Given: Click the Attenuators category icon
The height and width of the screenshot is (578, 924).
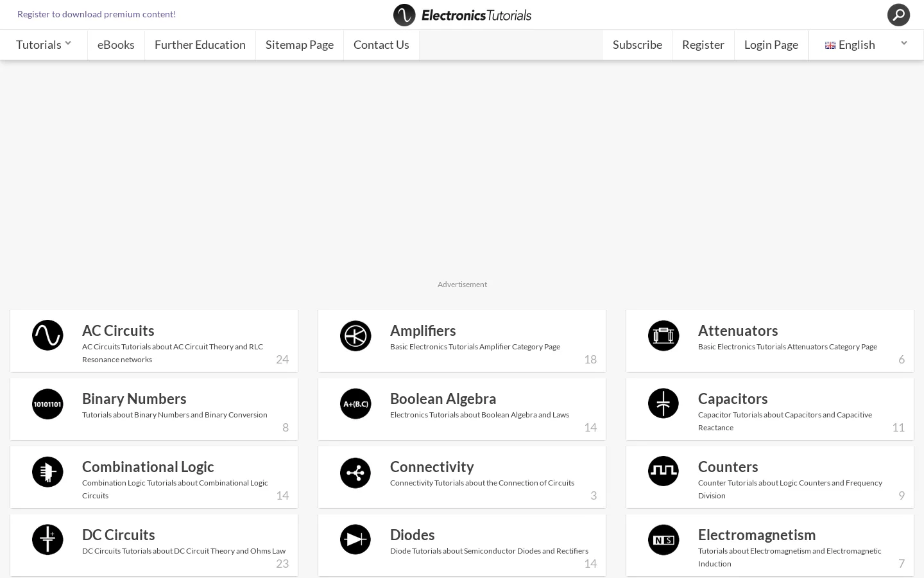Looking at the screenshot, I should coord(663,336).
